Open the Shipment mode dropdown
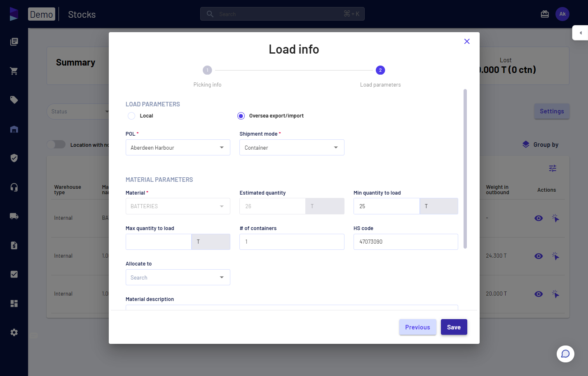This screenshot has width=588, height=376. (x=292, y=148)
